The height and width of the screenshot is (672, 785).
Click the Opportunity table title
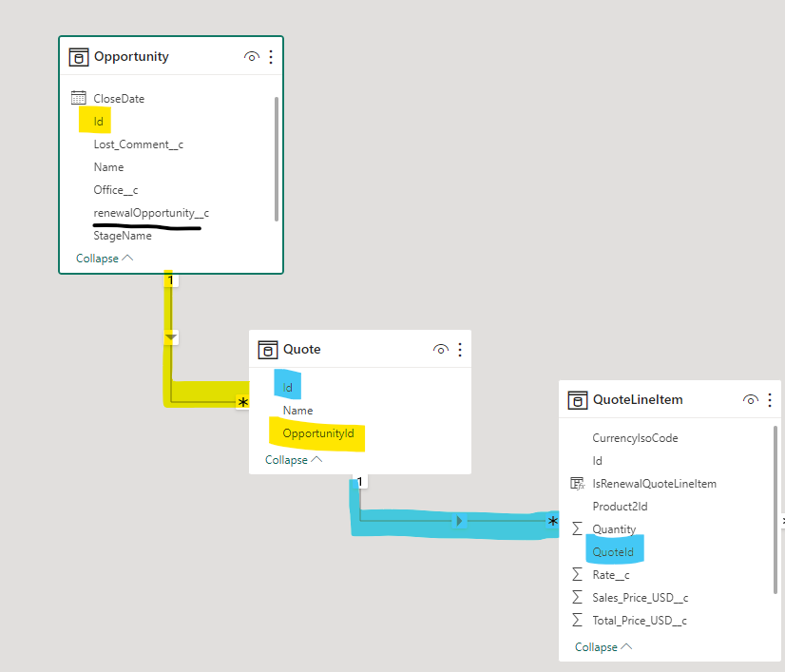pyautogui.click(x=131, y=57)
